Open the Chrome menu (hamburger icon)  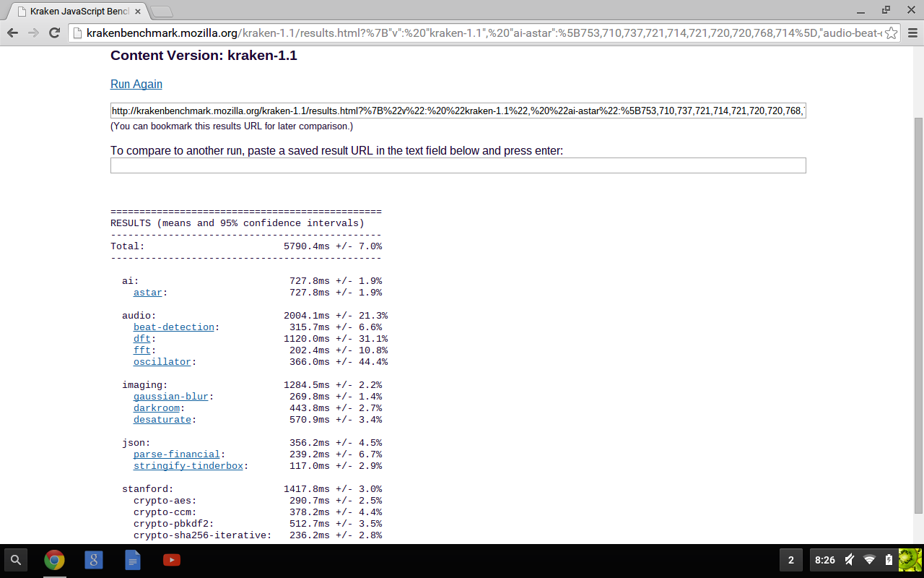point(912,33)
